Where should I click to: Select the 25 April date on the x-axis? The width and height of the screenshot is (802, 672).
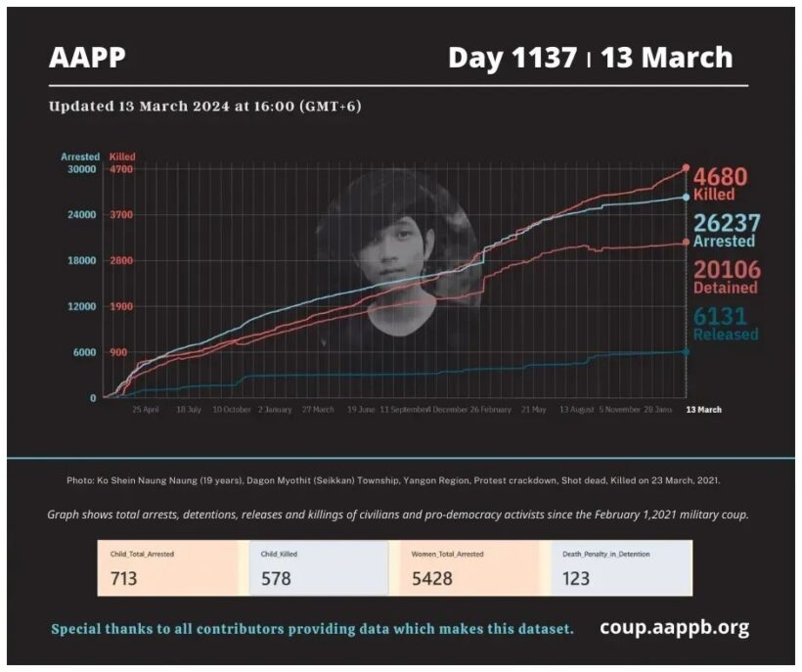(146, 410)
